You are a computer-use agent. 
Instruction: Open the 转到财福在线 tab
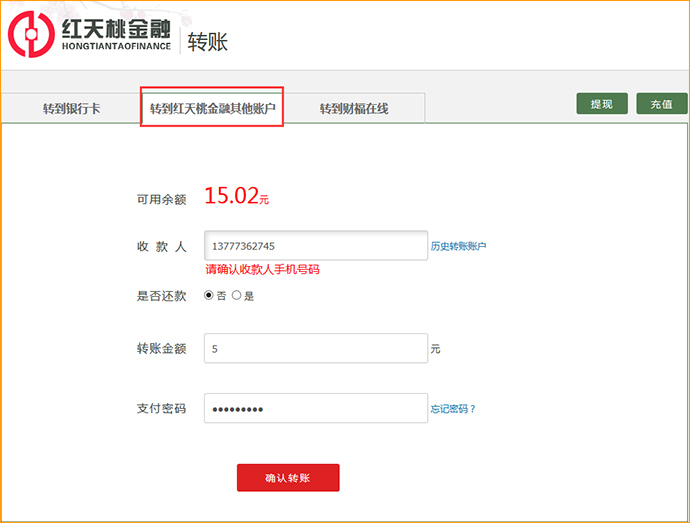pos(354,108)
